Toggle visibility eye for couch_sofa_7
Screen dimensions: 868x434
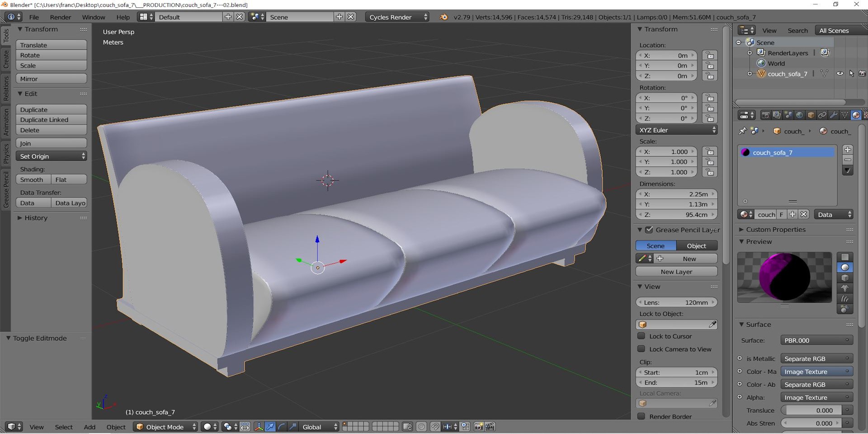coord(840,74)
